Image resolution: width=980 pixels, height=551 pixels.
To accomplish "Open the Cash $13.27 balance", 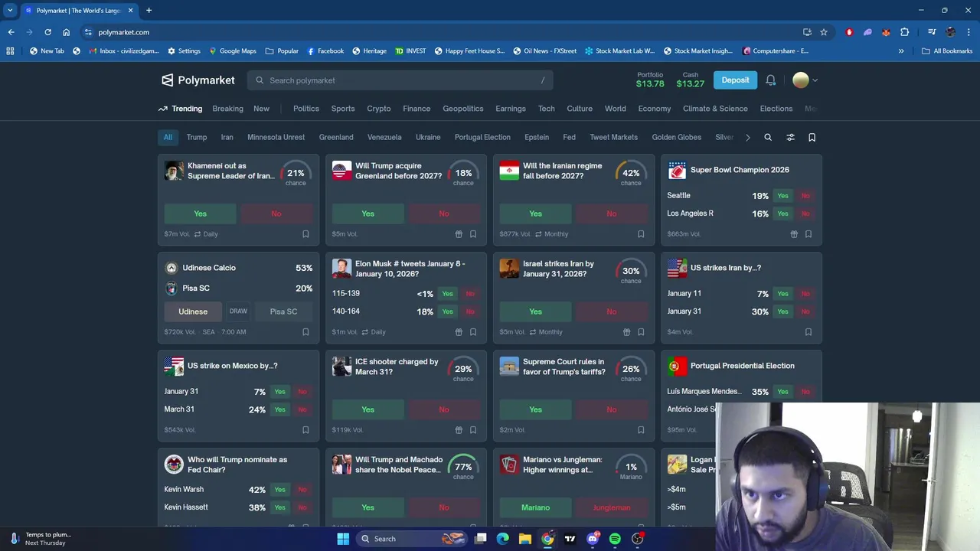I will click(690, 80).
